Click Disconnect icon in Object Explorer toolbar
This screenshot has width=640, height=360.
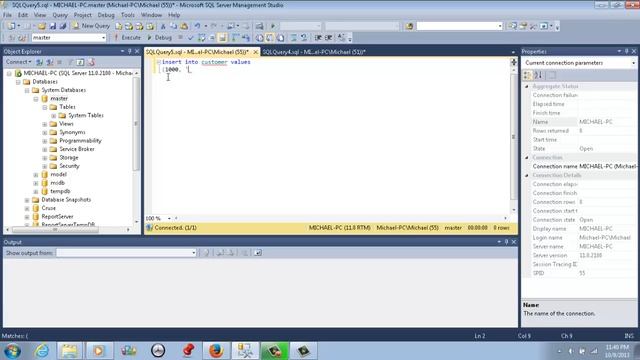pyautogui.click(x=50, y=62)
